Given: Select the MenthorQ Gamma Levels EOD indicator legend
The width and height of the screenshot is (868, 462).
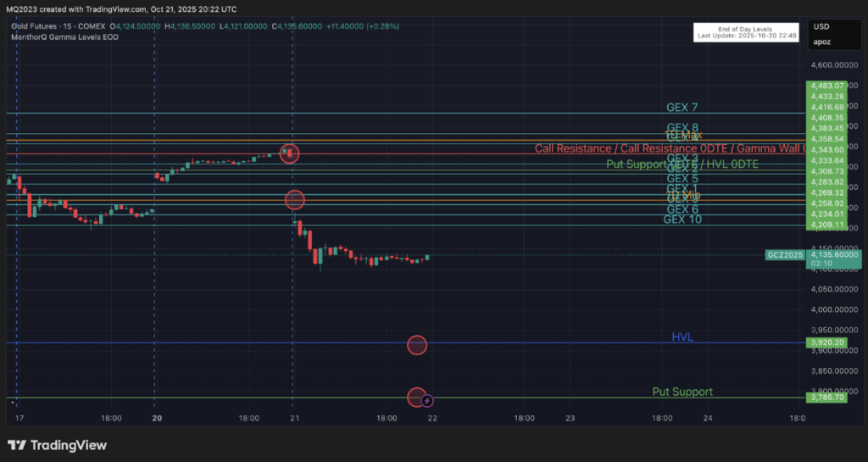Looking at the screenshot, I should (x=64, y=38).
